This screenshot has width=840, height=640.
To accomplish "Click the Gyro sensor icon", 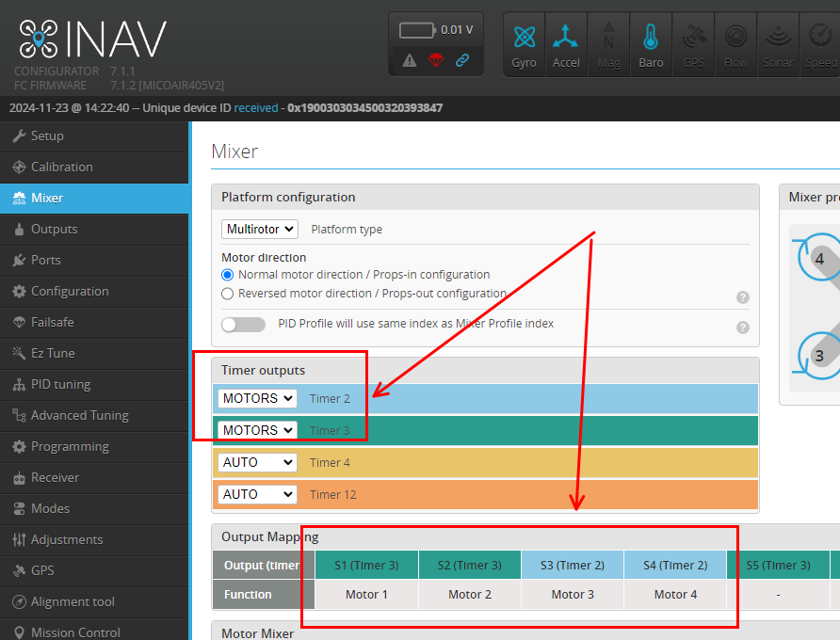I will coord(524,46).
